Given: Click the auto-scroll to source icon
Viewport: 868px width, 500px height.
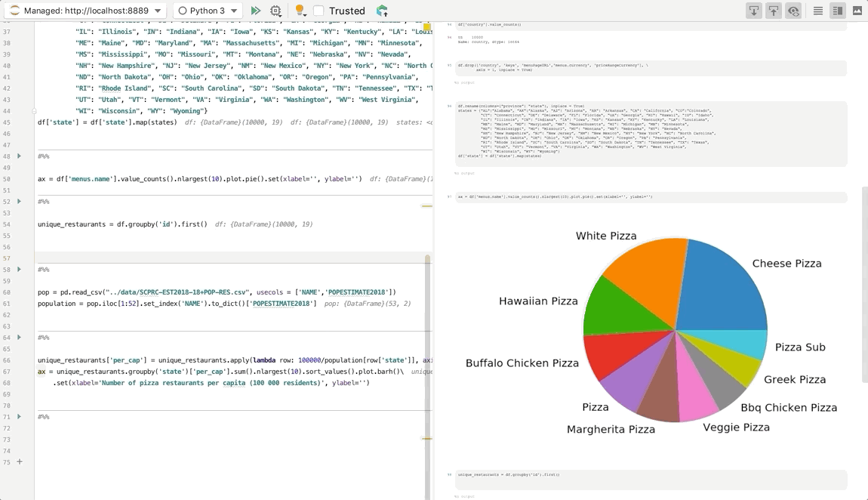Looking at the screenshot, I should (774, 11).
